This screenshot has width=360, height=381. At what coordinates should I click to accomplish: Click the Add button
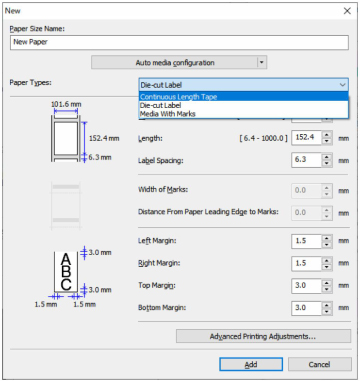[x=251, y=364]
